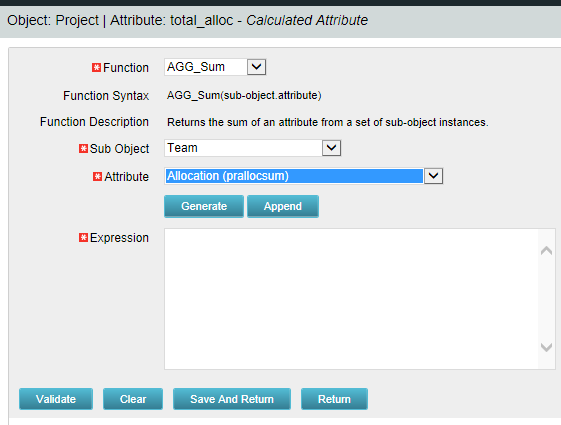Open the Function dropdown arrow
This screenshot has height=425, width=561.
pos(256,67)
